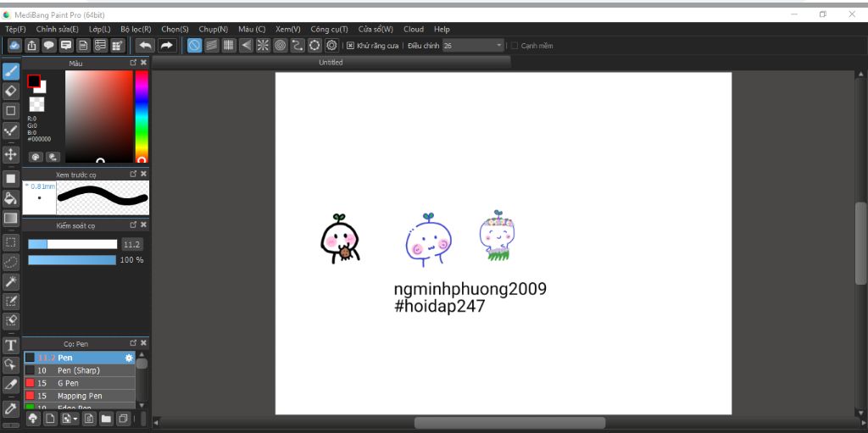The image size is (868, 433).
Task: Click the palette icon below color values
Action: (x=36, y=157)
